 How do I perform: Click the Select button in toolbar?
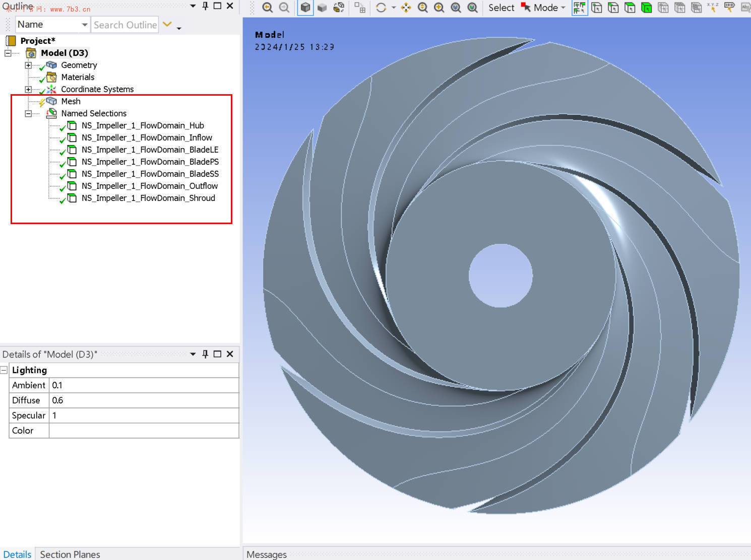click(501, 8)
